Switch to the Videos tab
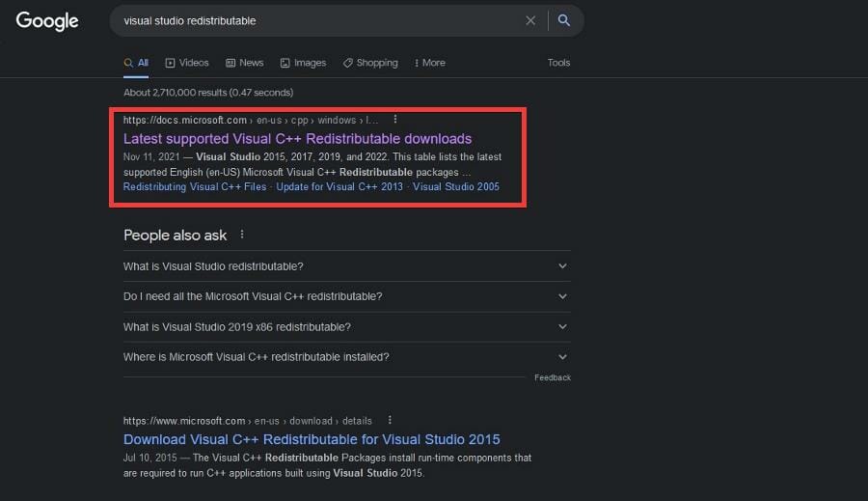The image size is (868, 501). [187, 63]
